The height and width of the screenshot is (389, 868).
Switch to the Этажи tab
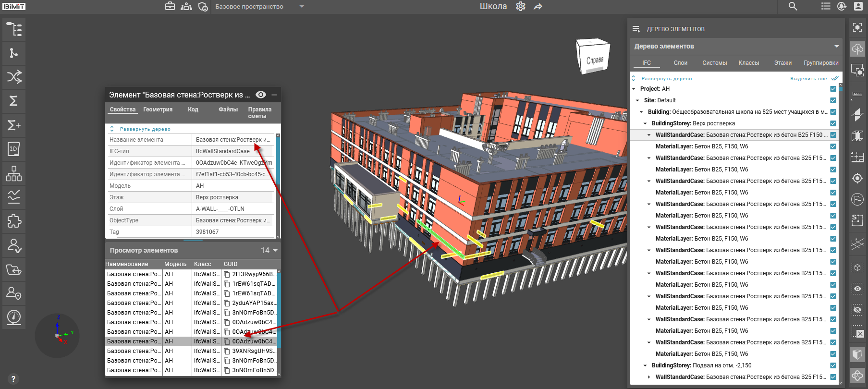click(782, 63)
